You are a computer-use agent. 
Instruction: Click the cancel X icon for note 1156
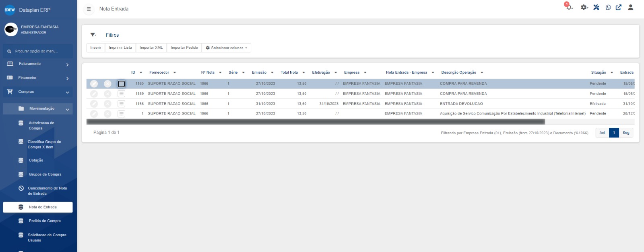(107, 104)
